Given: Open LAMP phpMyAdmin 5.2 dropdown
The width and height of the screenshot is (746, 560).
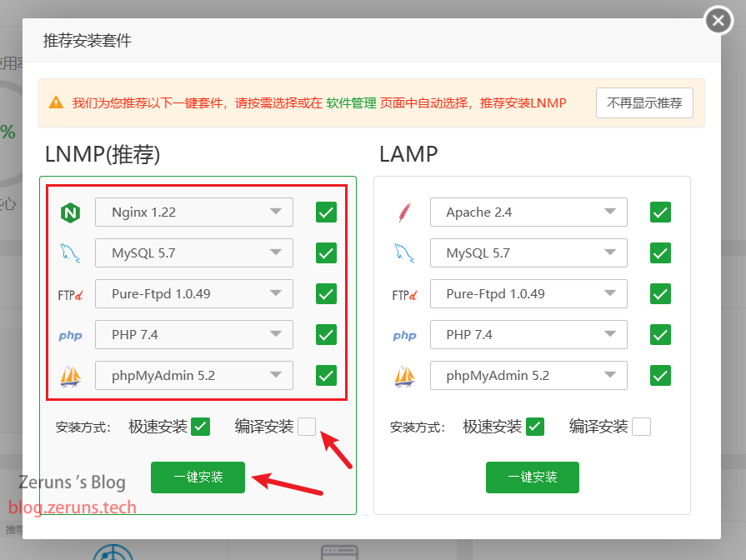Looking at the screenshot, I should pyautogui.click(x=528, y=376).
